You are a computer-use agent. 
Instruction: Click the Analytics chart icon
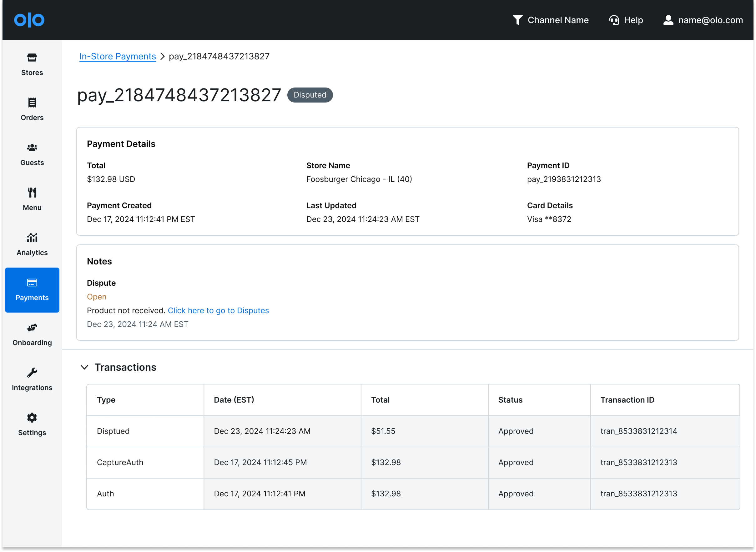tap(32, 238)
